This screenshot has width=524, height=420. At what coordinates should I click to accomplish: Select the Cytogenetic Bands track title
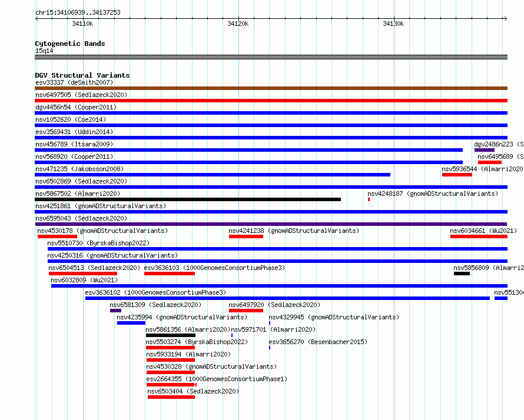[70, 44]
